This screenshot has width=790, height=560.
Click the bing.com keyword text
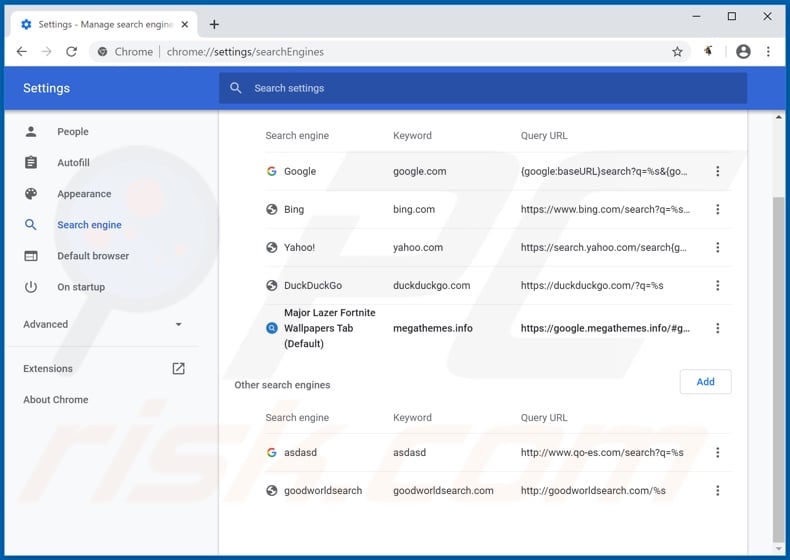pyautogui.click(x=414, y=209)
